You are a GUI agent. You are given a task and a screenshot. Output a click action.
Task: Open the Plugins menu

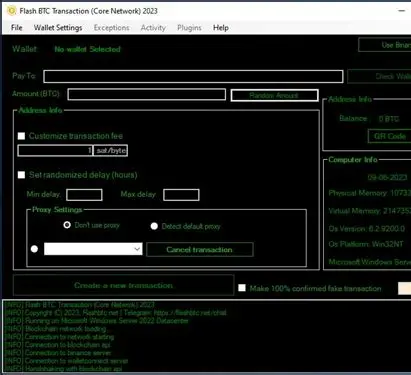pyautogui.click(x=189, y=28)
